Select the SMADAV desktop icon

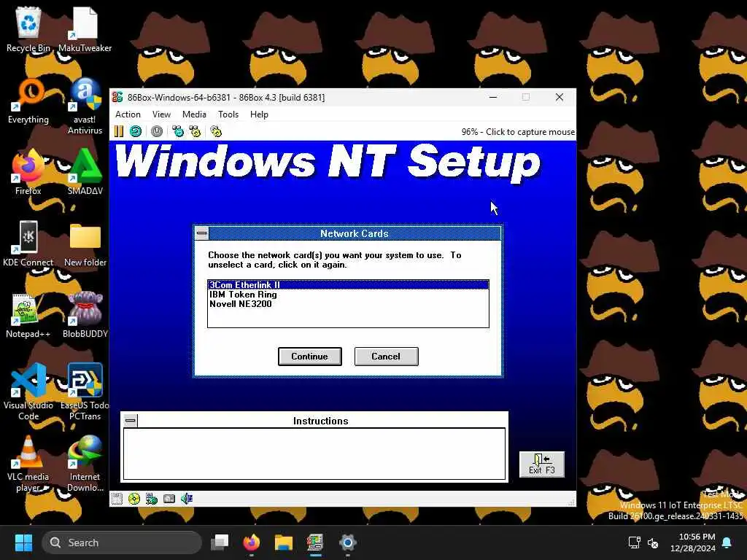(85, 172)
